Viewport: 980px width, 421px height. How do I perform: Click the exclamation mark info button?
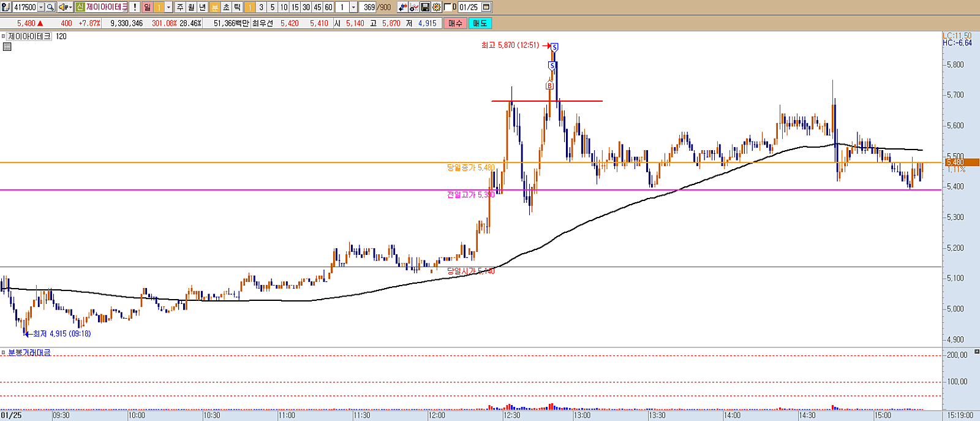(135, 7)
